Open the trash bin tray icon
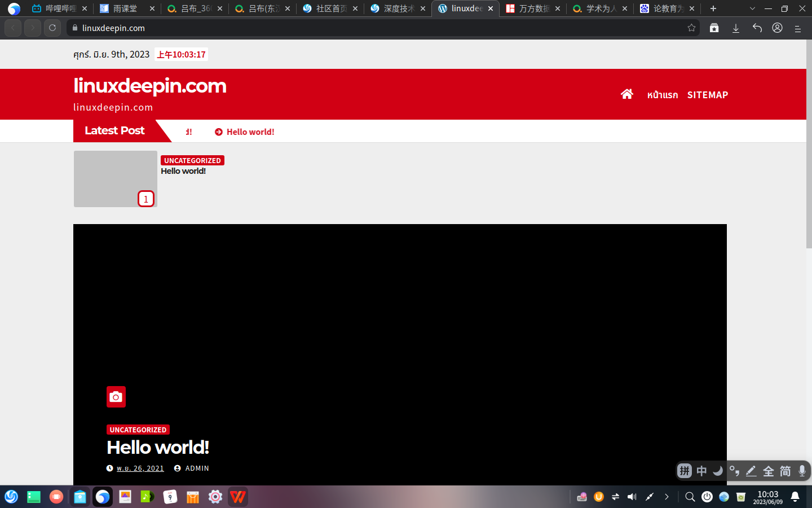The image size is (812, 508). click(741, 497)
